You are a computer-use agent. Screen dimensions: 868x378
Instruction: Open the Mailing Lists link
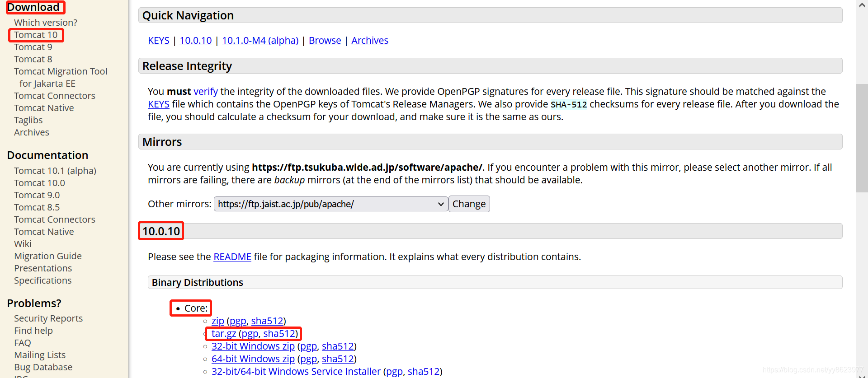pyautogui.click(x=40, y=355)
